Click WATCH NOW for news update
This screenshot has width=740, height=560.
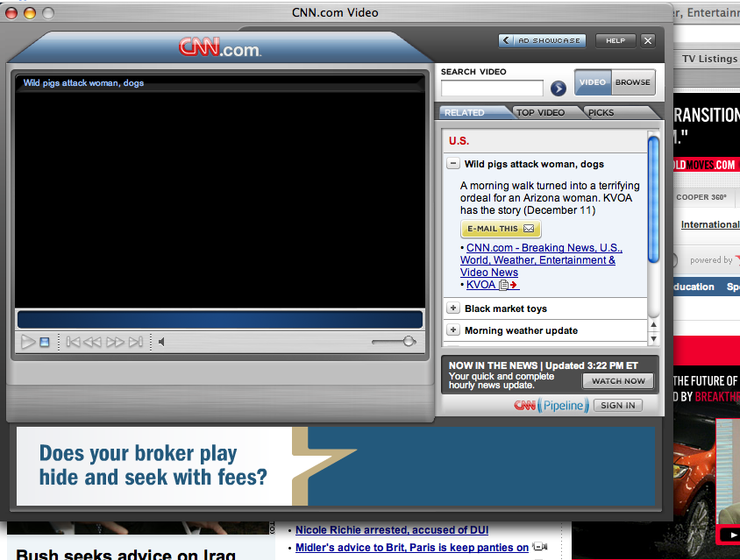(x=618, y=380)
